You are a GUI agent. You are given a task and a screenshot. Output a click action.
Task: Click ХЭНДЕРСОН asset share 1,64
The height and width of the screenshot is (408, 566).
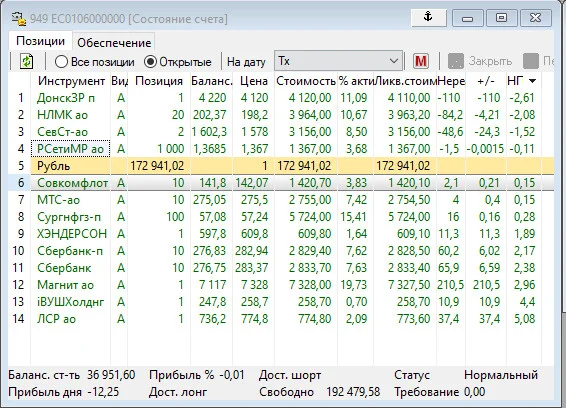(x=357, y=234)
